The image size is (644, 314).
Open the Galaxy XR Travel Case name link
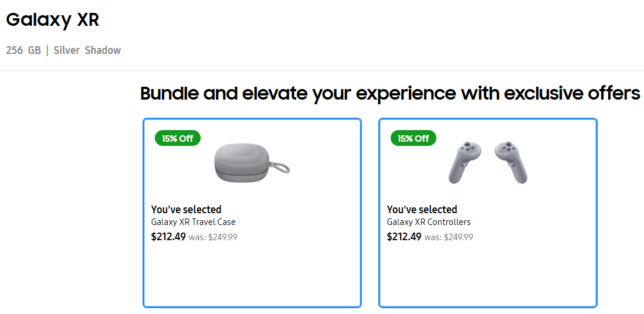194,222
